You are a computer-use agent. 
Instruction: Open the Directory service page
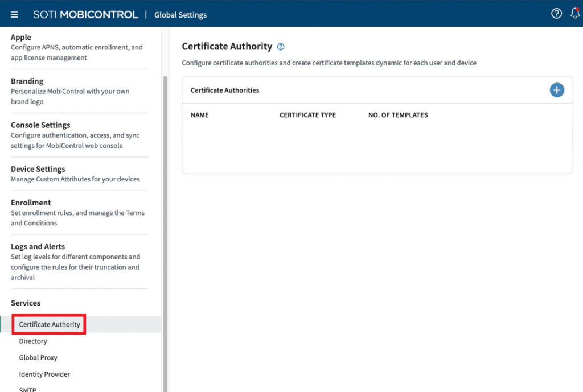33,341
